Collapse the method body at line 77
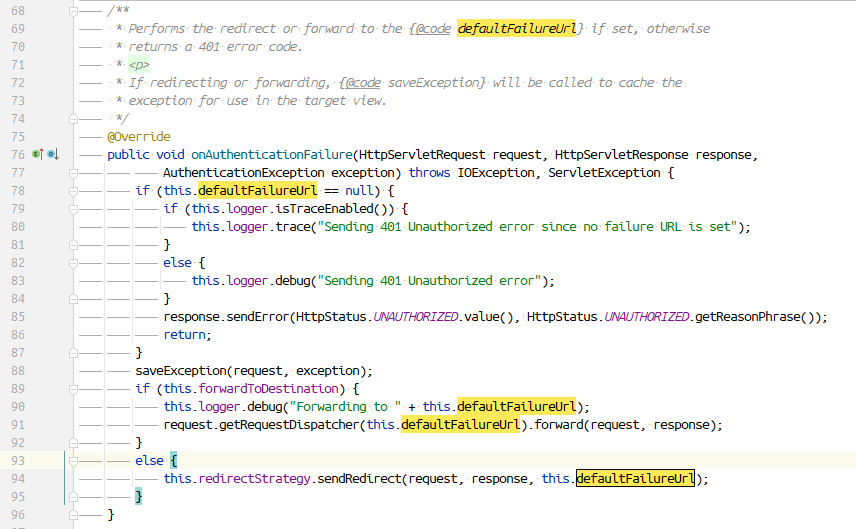This screenshot has height=529, width=856. point(73,173)
